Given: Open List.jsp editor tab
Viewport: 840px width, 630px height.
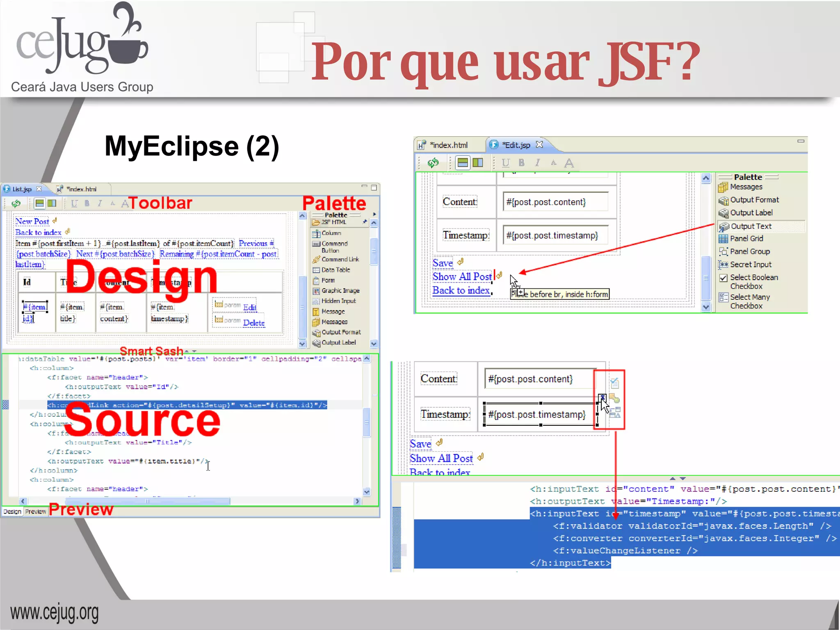Looking at the screenshot, I should (22, 189).
